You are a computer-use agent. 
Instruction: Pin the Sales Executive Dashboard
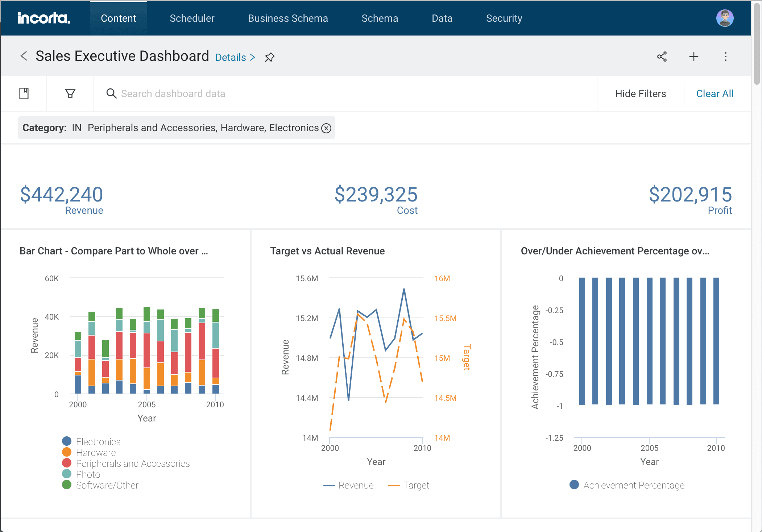point(270,57)
